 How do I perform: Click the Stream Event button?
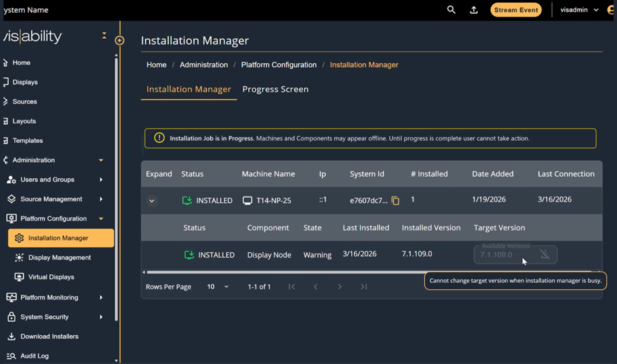pos(516,10)
